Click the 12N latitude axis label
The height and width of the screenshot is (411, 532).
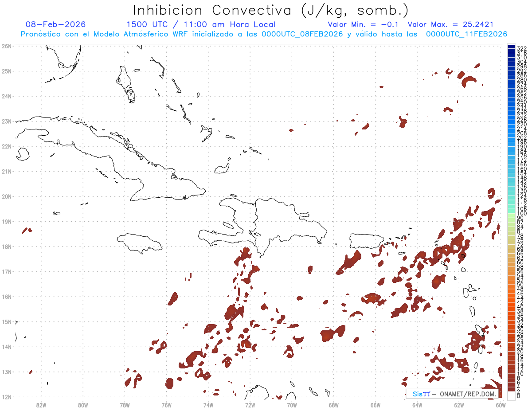(6, 397)
